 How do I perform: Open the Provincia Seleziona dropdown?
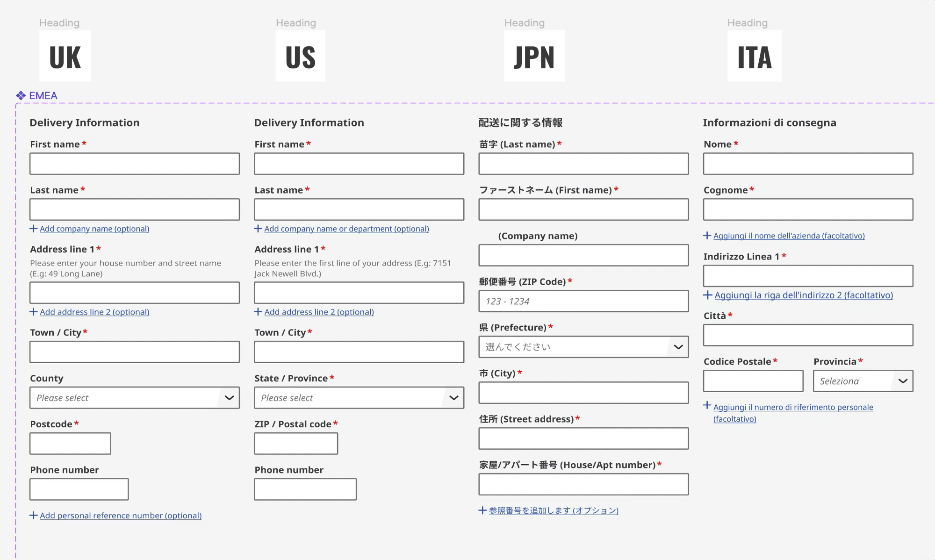point(863,381)
